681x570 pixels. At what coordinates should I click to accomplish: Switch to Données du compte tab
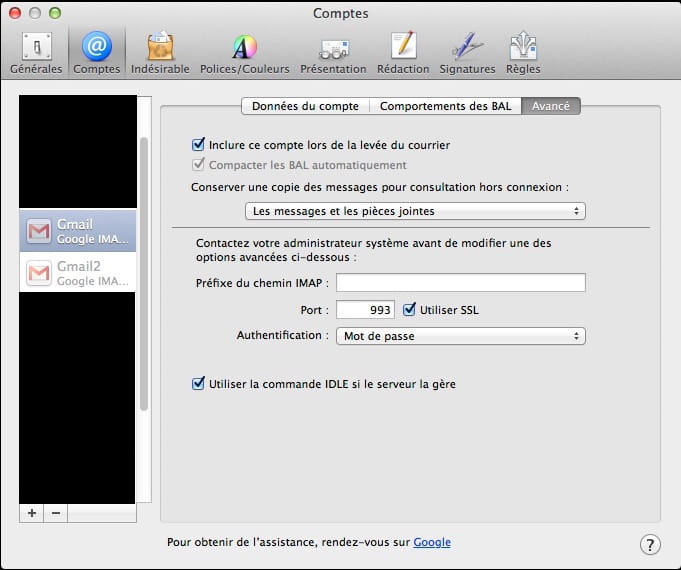point(305,106)
